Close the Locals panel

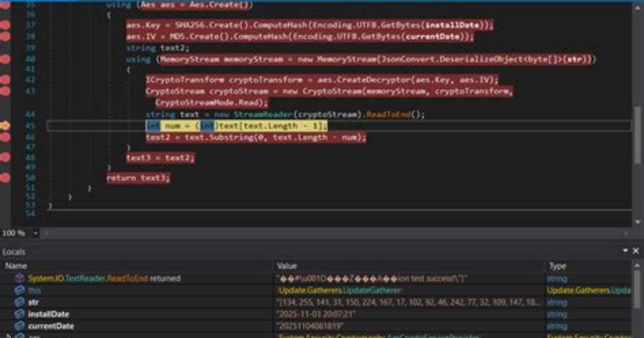pyautogui.click(x=636, y=250)
